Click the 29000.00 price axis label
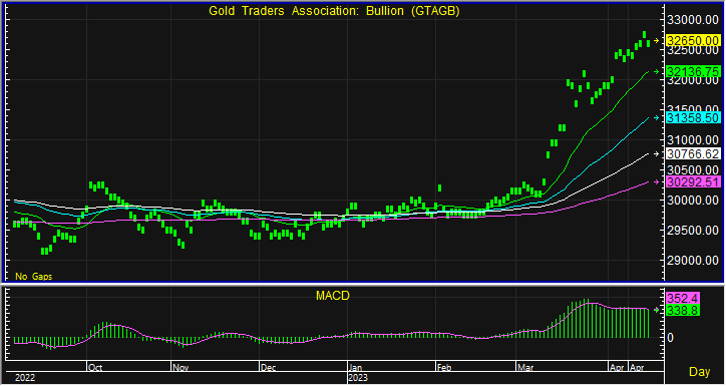The width and height of the screenshot is (726, 386). point(693,260)
